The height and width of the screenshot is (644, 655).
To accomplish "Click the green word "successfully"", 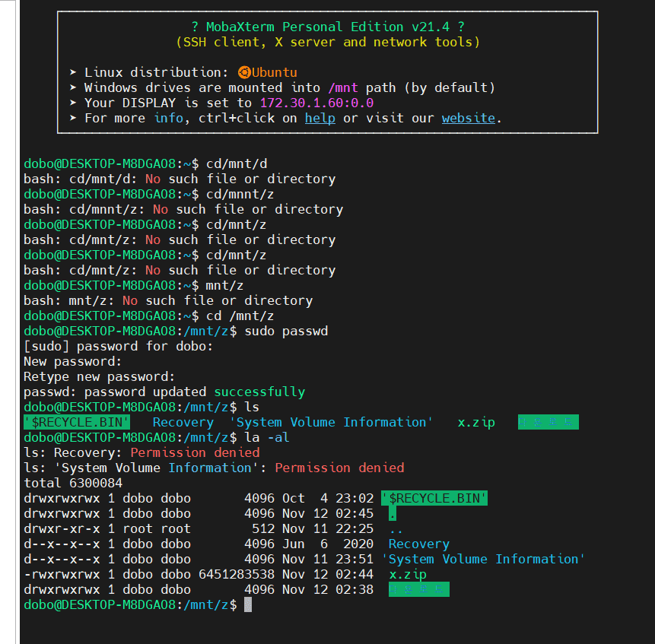I will [259, 392].
